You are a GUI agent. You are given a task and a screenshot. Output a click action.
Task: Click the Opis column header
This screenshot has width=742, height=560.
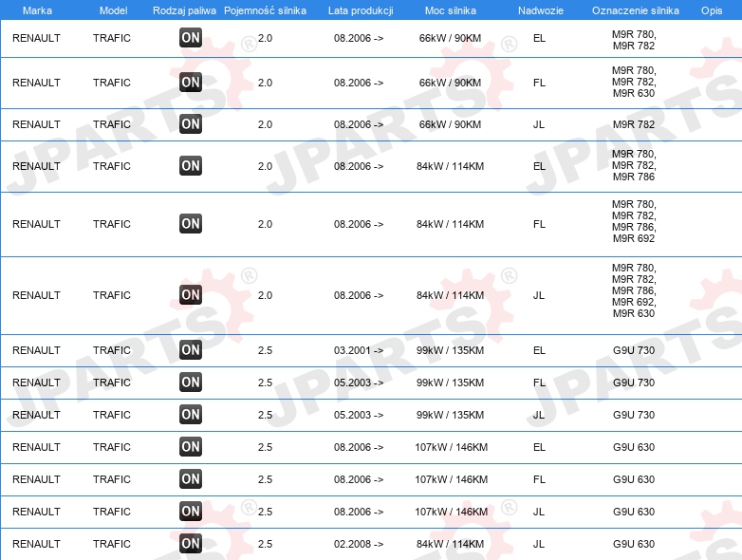point(712,10)
